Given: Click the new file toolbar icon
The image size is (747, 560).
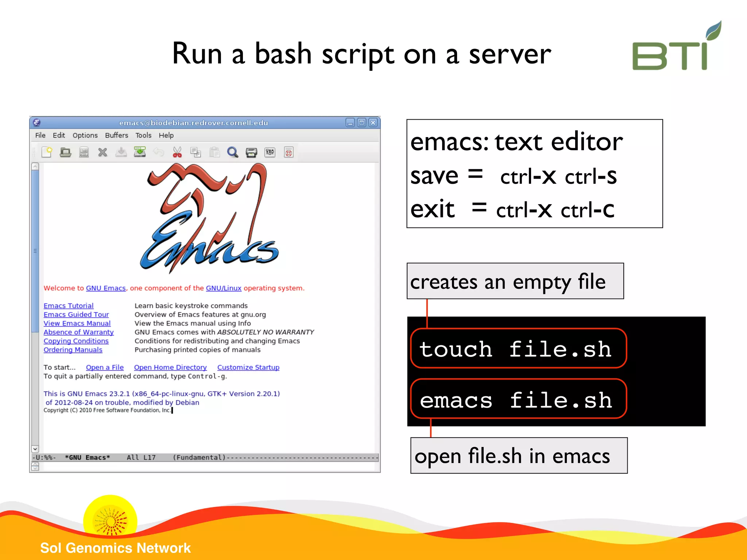Looking at the screenshot, I should [47, 152].
